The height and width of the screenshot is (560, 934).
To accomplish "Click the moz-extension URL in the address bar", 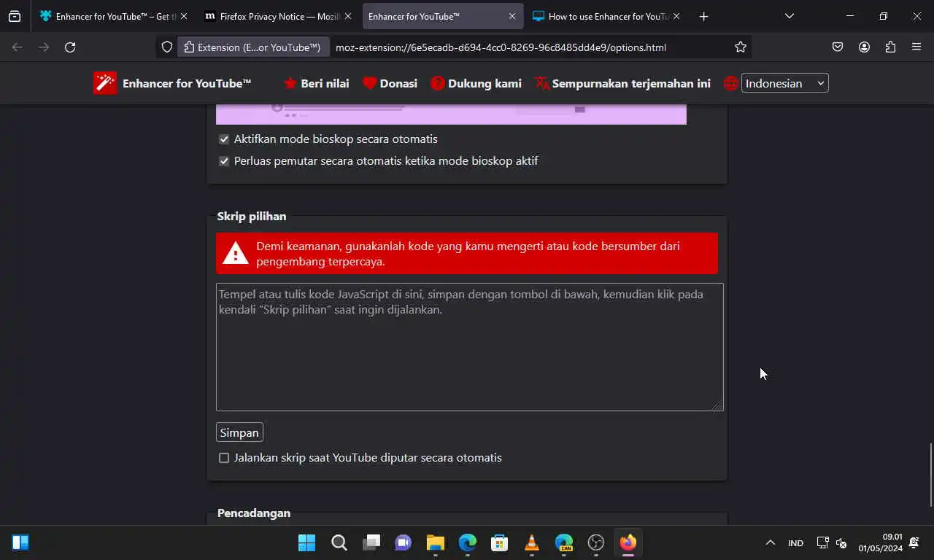I will tap(501, 47).
